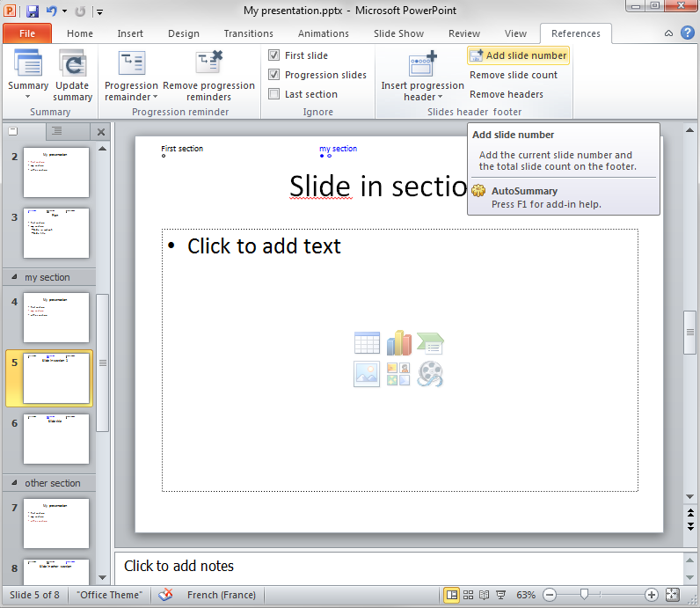Switch to the Animations tab
Viewport: 700px width, 608px height.
click(x=324, y=33)
